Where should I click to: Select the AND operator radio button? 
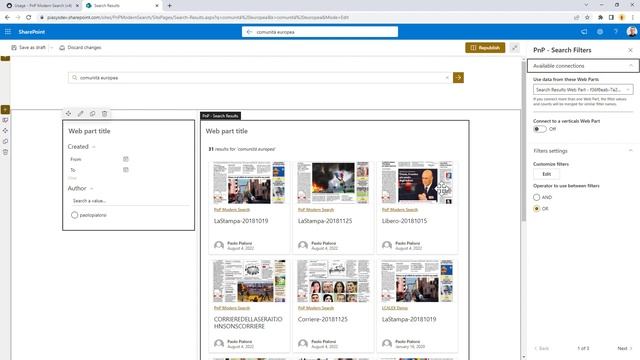coord(537,197)
